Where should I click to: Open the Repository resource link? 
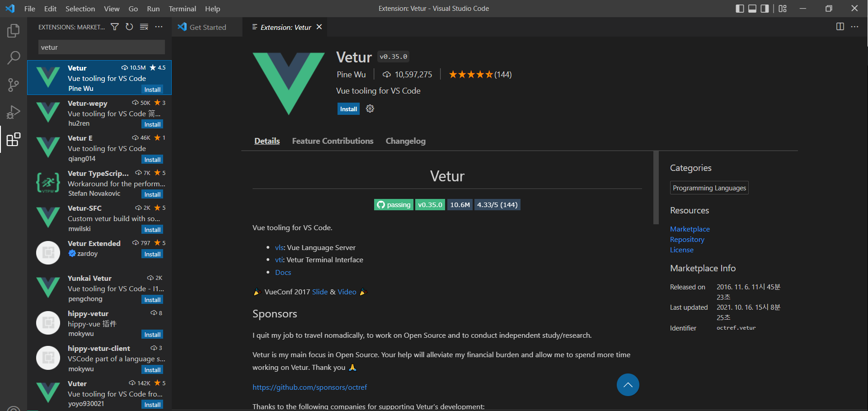687,240
